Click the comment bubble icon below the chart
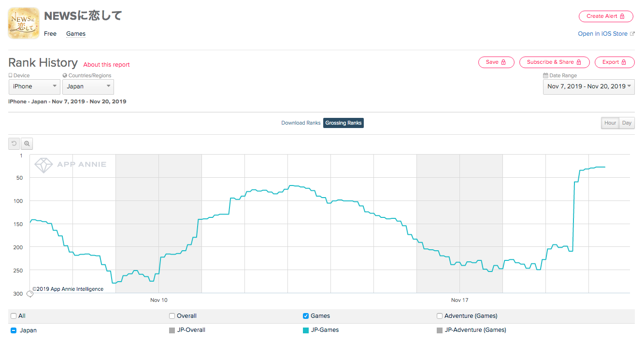This screenshot has width=644, height=343. click(x=30, y=294)
